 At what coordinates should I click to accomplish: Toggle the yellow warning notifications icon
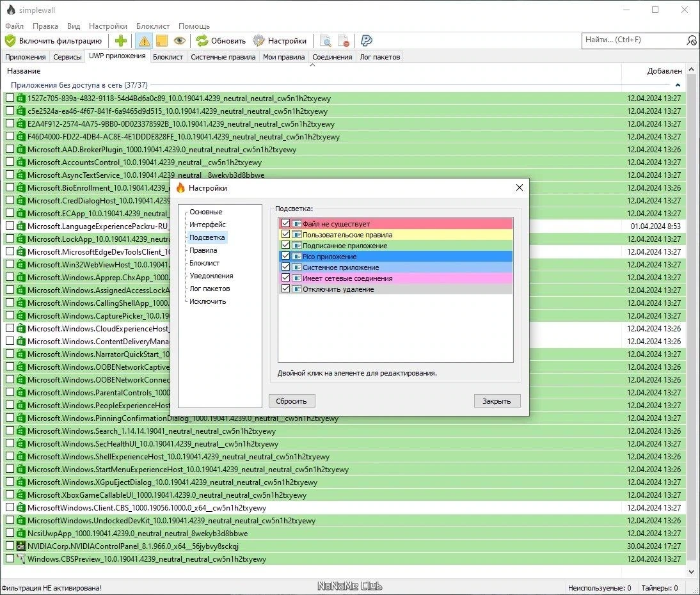[144, 40]
